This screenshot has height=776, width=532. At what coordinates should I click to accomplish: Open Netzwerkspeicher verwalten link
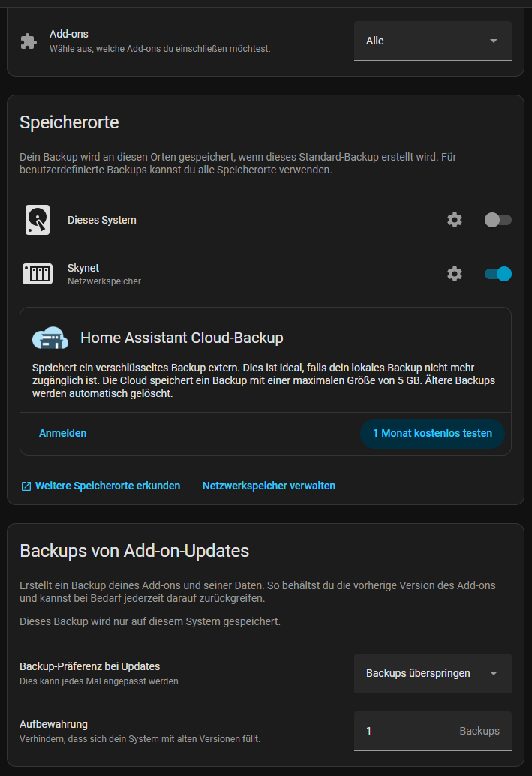(269, 486)
